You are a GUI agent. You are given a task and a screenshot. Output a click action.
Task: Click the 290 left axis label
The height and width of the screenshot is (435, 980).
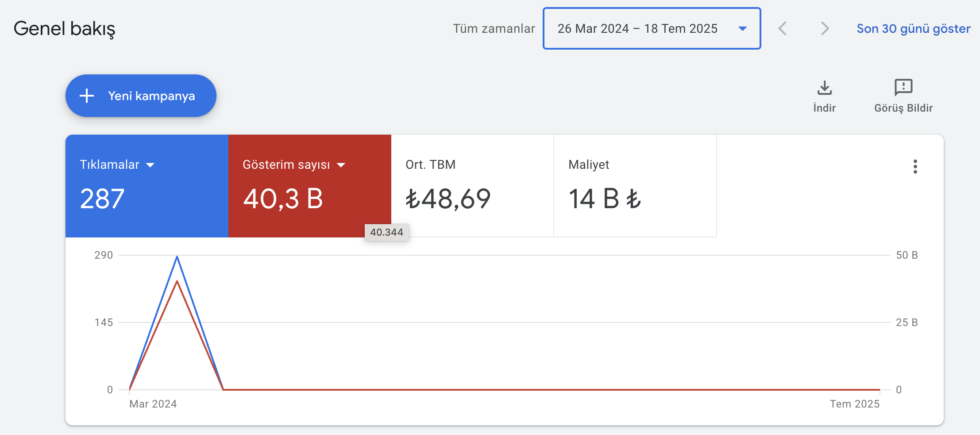click(x=104, y=255)
